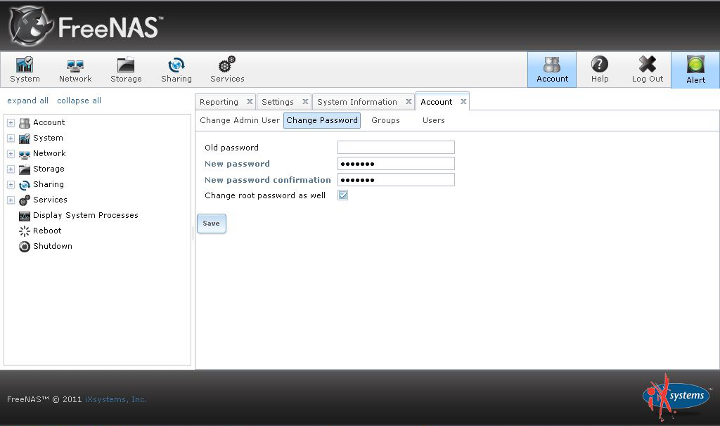Select the Change Password sub-tab

pos(322,120)
